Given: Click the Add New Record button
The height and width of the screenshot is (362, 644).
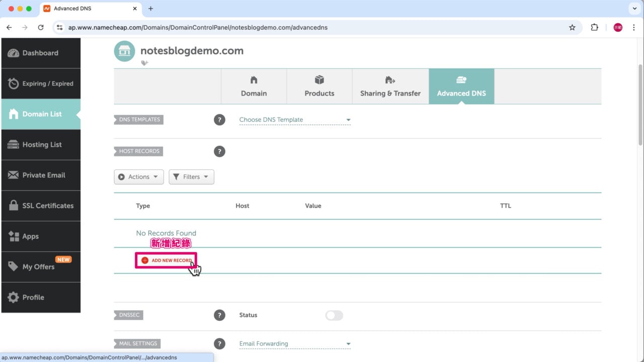Looking at the screenshot, I should pyautogui.click(x=166, y=260).
